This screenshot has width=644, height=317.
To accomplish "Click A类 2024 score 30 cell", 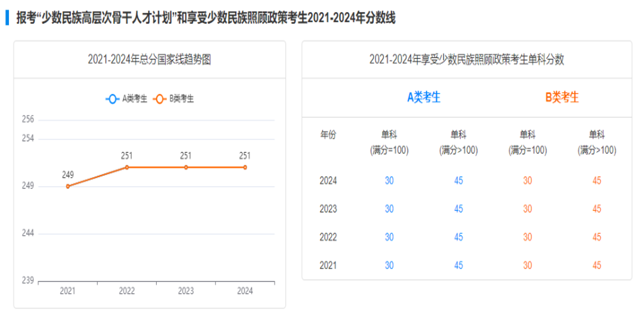I will pos(389,181).
